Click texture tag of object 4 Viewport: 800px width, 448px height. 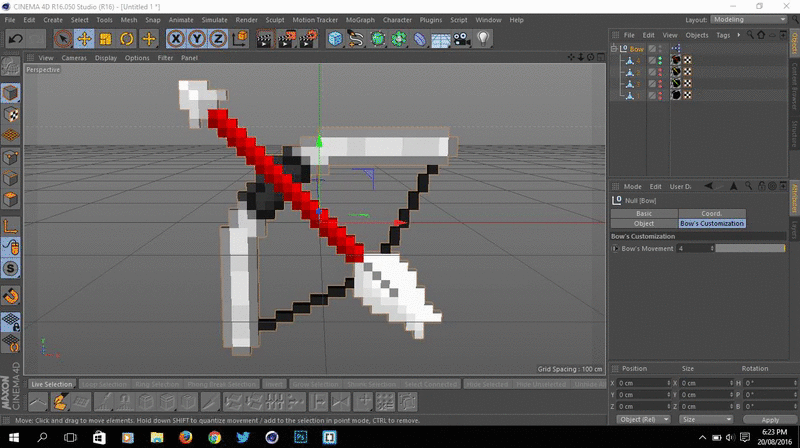coord(676,60)
